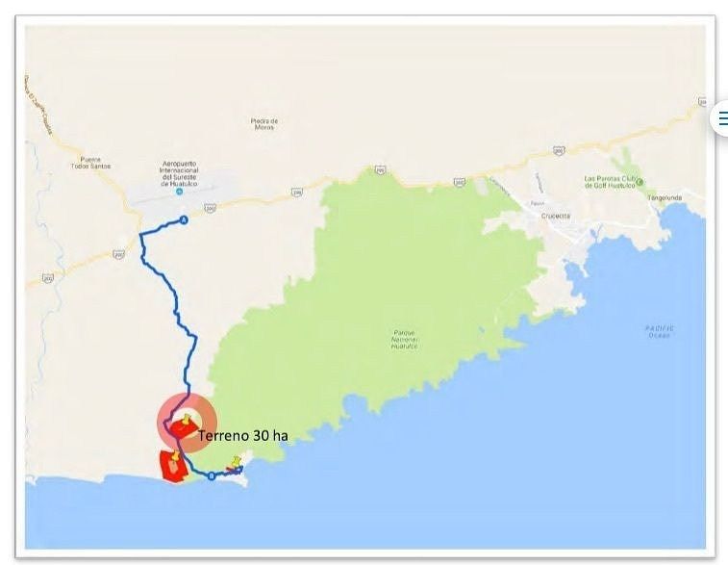
Task: Click the Crucecita town label
Action: click(x=556, y=216)
